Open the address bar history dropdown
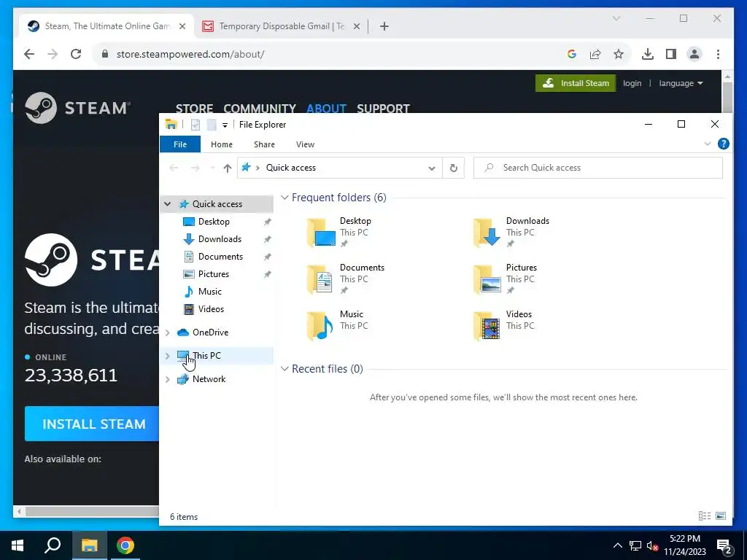 click(x=432, y=168)
